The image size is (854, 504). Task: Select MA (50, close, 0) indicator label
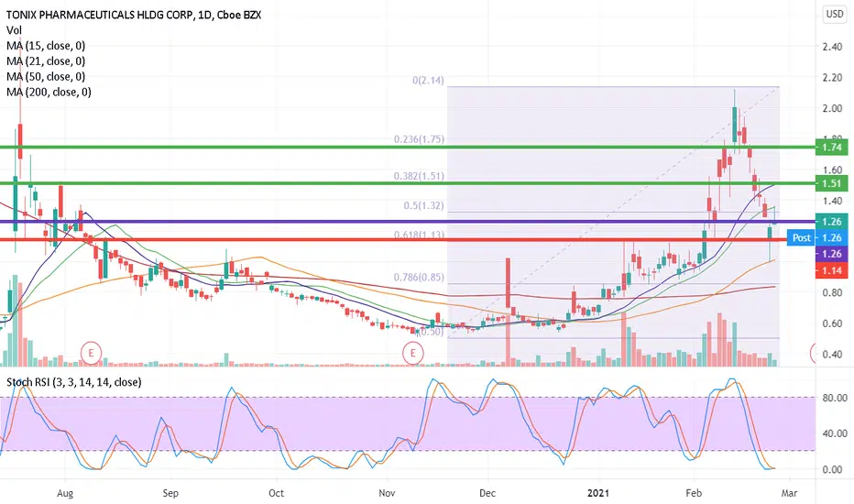[46, 76]
